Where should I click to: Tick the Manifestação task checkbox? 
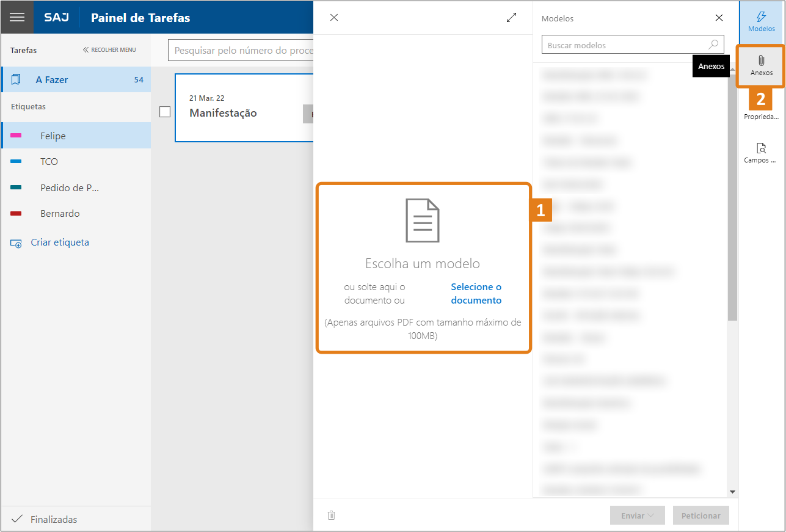165,112
